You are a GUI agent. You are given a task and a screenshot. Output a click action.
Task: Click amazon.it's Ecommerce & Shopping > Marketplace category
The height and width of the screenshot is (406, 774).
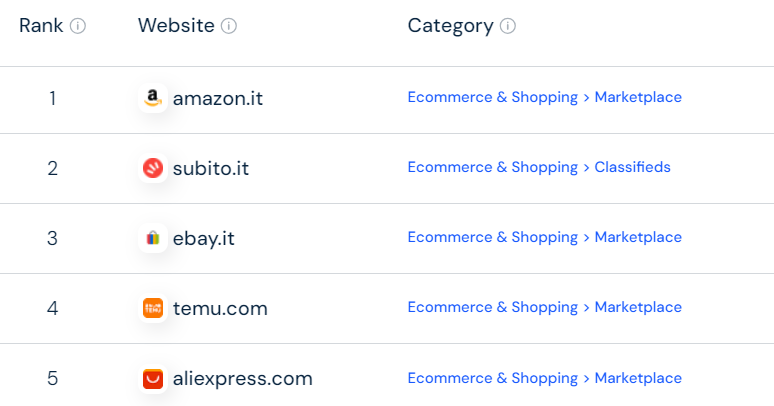coord(544,97)
